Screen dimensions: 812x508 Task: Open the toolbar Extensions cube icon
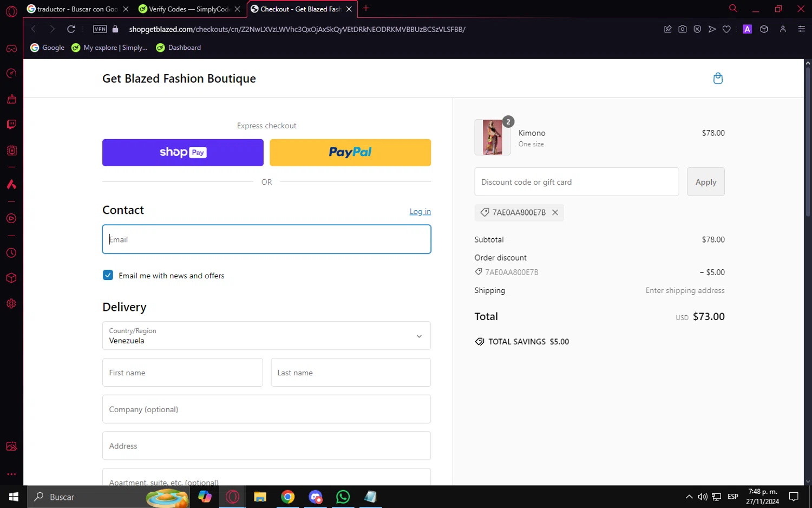click(764, 29)
